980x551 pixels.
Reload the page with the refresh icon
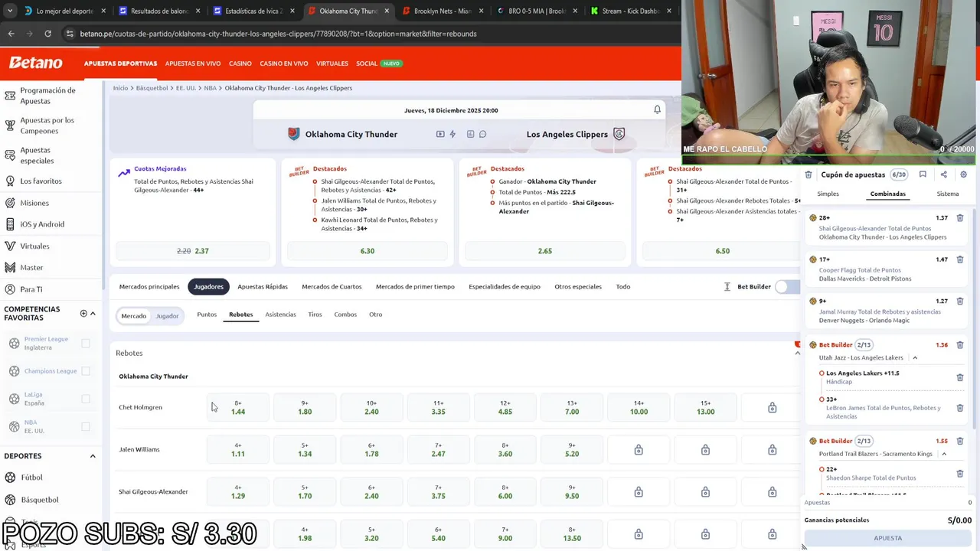(x=47, y=34)
